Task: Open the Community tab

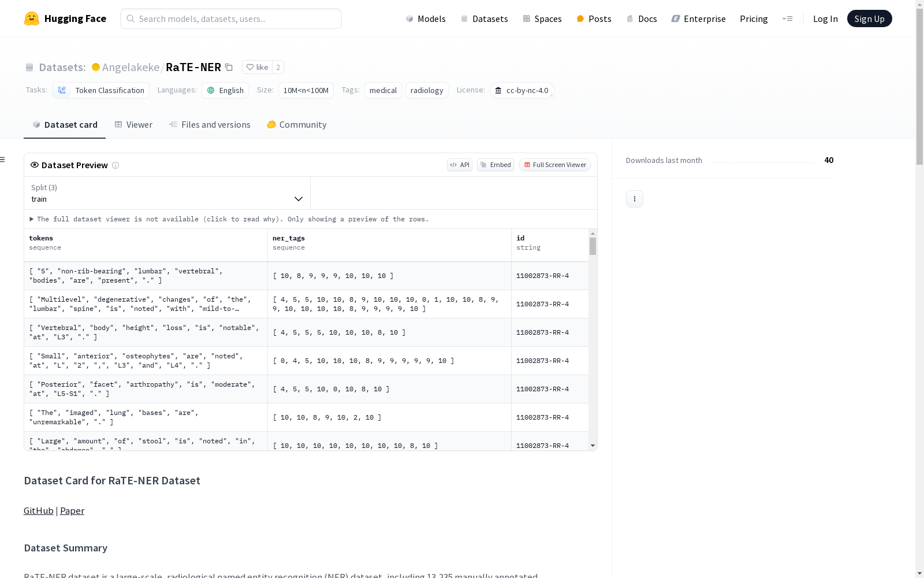Action: tap(297, 125)
